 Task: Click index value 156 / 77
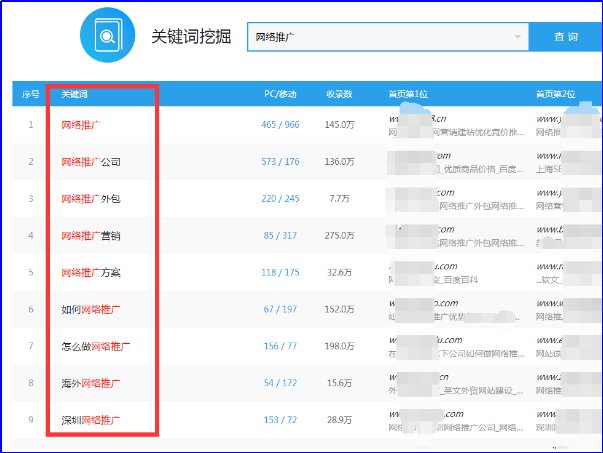(280, 346)
